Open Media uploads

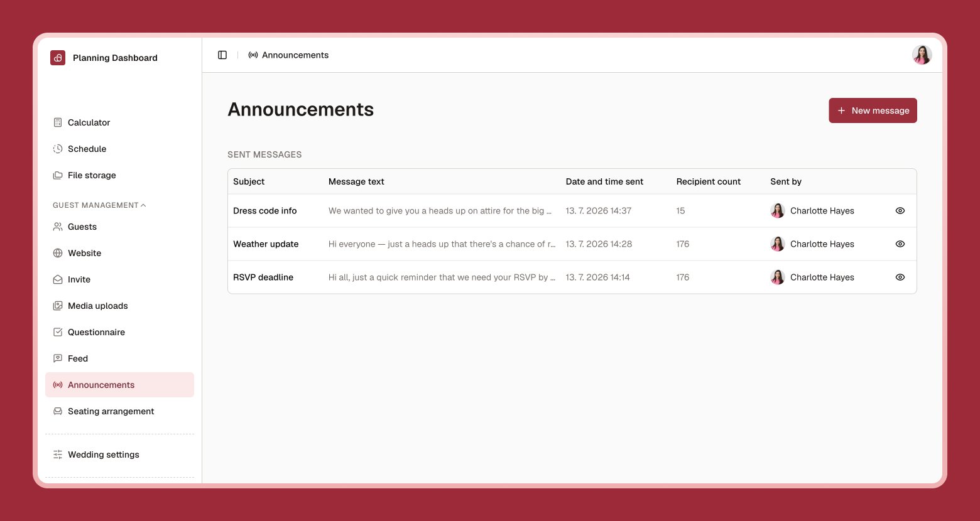[119, 306]
